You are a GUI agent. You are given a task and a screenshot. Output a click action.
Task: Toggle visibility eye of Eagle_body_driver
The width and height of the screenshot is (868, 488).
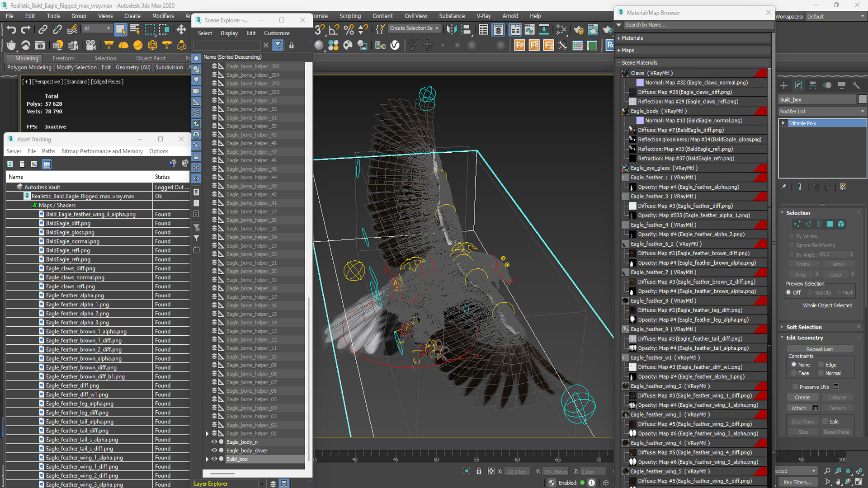click(214, 450)
